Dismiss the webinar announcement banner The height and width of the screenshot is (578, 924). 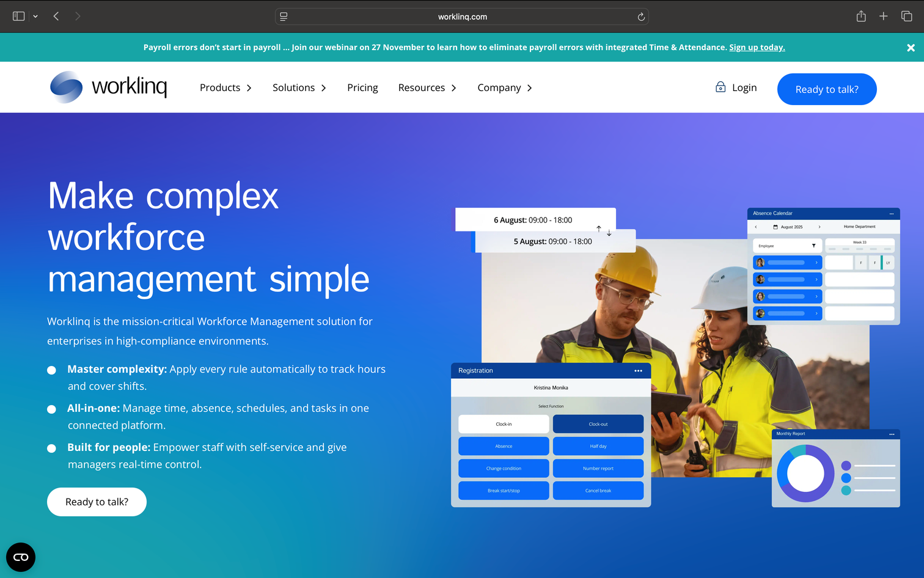tap(911, 48)
